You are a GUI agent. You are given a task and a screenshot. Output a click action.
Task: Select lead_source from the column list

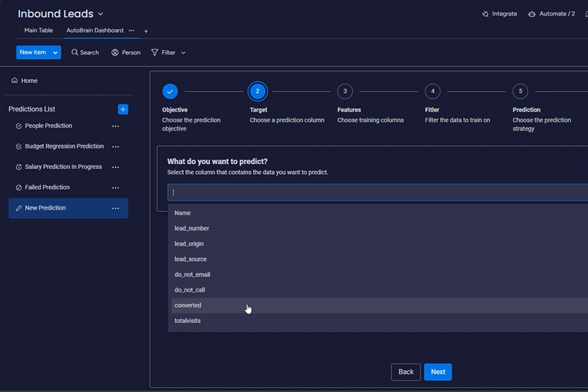[x=190, y=259]
